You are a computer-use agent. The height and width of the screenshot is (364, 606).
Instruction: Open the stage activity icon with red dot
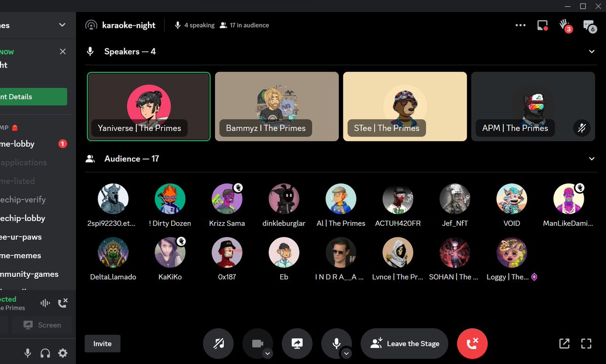tap(543, 25)
